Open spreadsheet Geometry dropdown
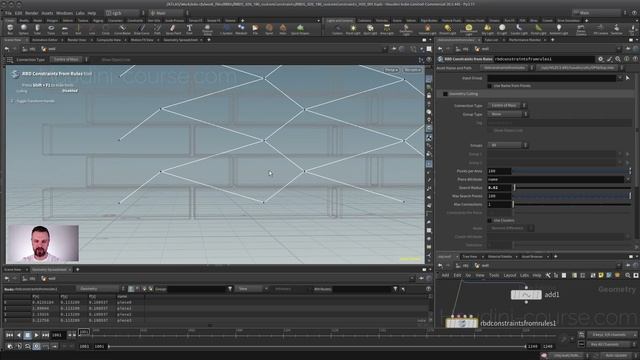The image size is (640, 360). (100, 289)
